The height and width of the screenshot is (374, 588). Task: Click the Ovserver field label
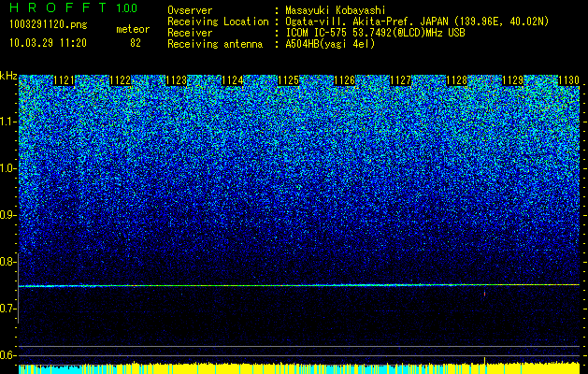coord(190,10)
